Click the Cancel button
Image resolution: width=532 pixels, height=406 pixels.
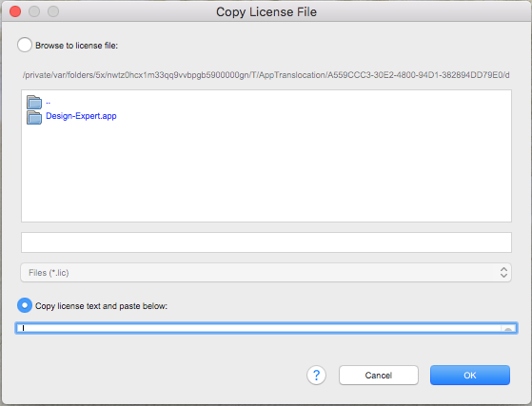pos(379,376)
